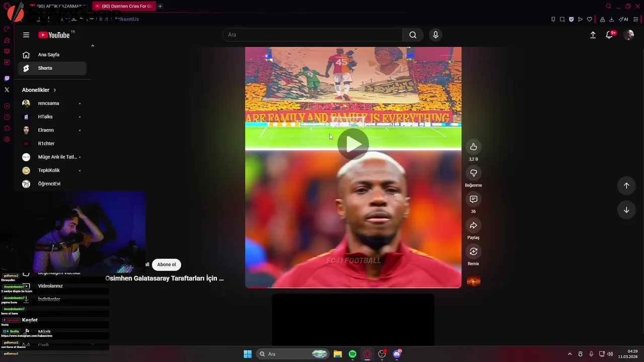The width and height of the screenshot is (644, 362).
Task: Open Twitch in Opera sidebar
Action: click(7, 78)
